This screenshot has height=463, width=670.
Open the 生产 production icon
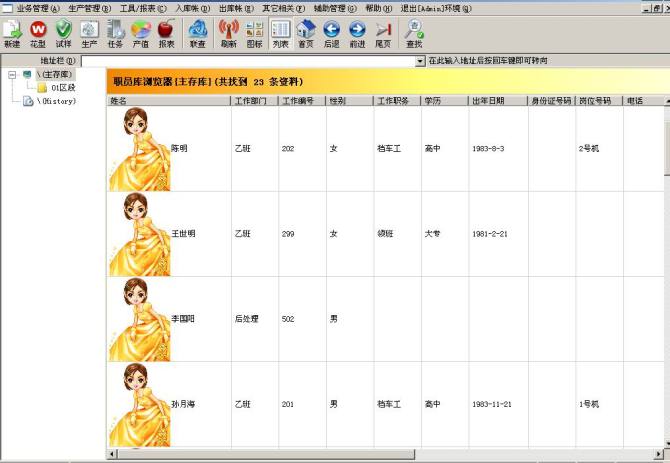pos(89,33)
